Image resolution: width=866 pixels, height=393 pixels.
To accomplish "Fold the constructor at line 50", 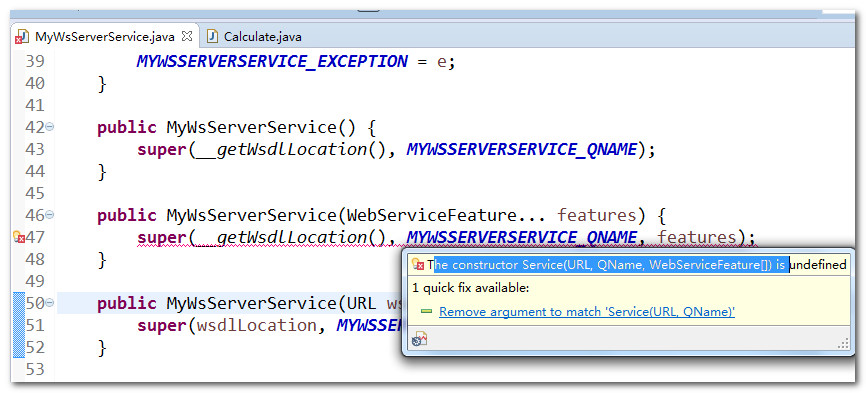I will coord(49,302).
